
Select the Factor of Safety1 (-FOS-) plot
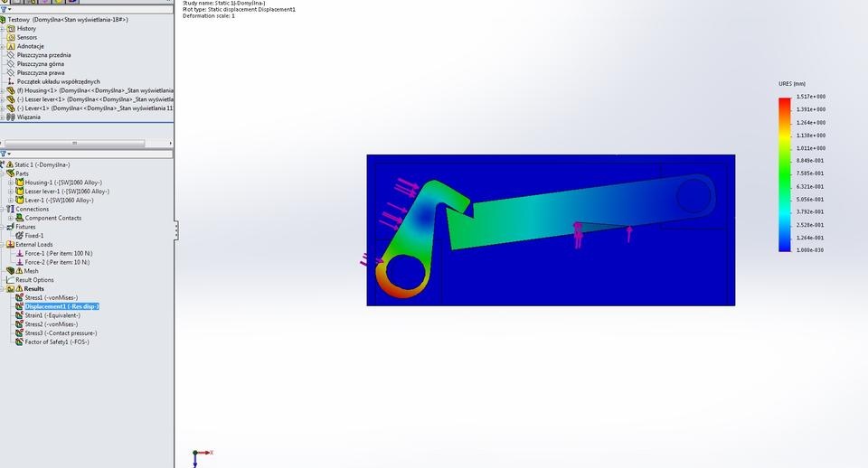[57, 342]
